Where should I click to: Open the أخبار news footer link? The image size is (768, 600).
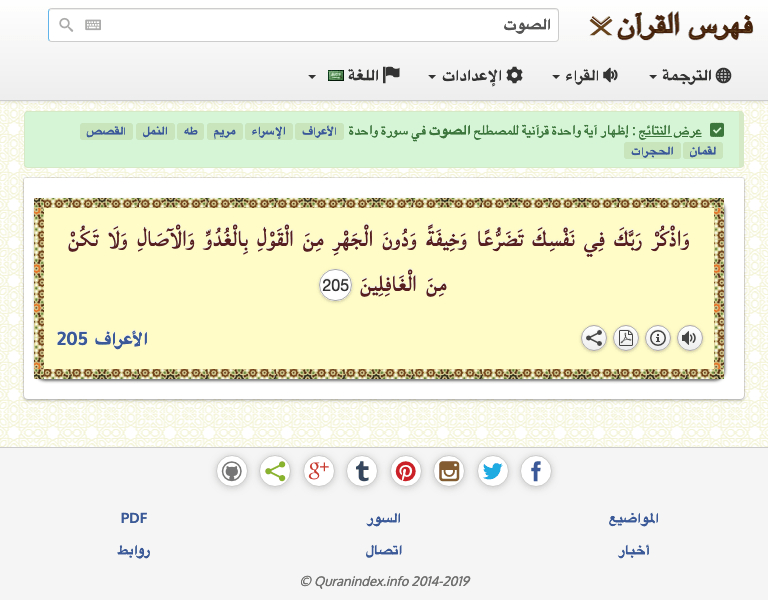point(633,551)
